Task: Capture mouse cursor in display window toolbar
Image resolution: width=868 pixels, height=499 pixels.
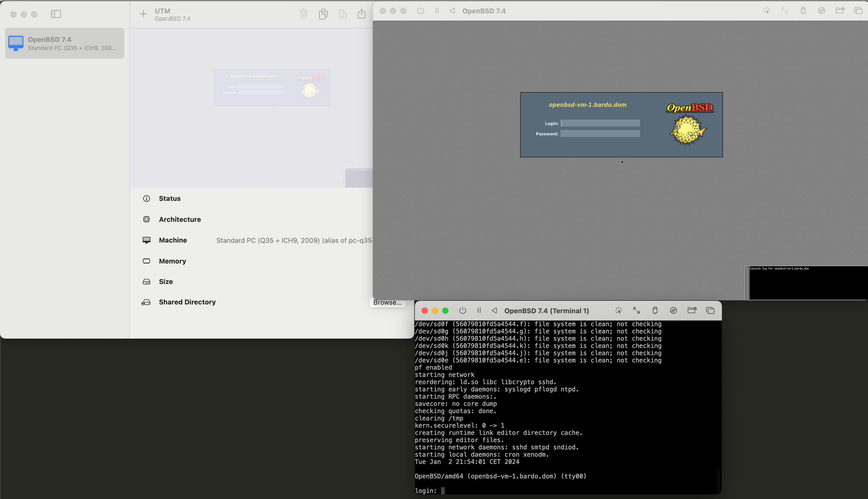Action: point(767,11)
